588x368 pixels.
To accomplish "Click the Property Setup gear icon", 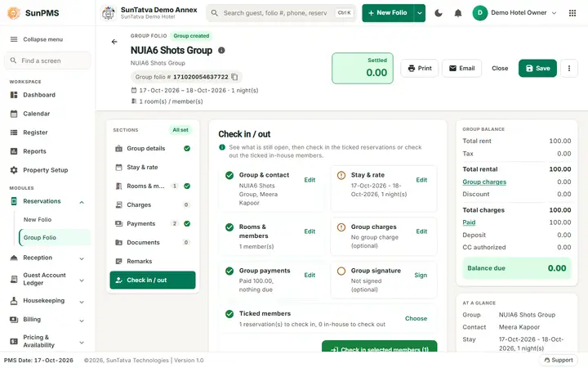I will [x=14, y=170].
